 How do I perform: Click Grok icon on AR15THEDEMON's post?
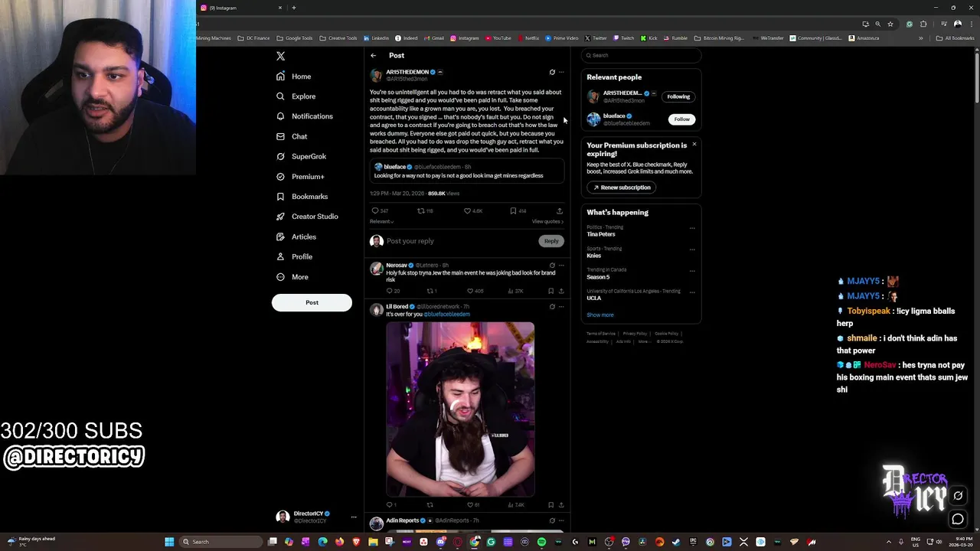click(x=552, y=72)
